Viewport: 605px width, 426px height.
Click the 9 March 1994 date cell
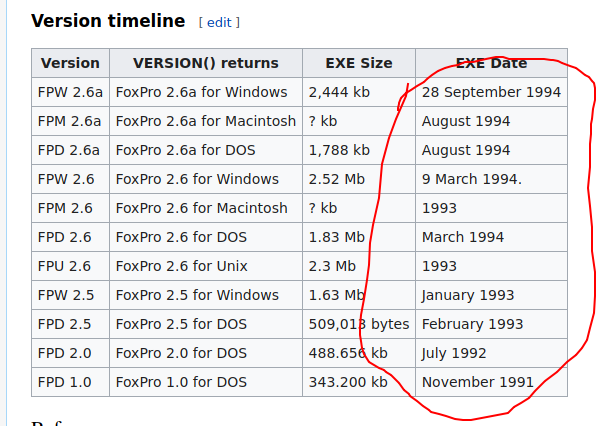[x=491, y=179]
